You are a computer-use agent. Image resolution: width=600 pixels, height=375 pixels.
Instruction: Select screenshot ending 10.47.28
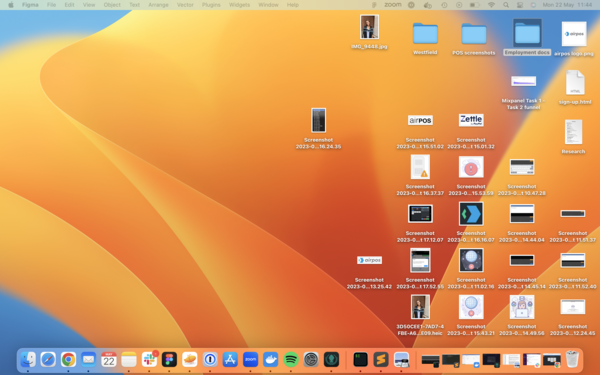point(522,177)
